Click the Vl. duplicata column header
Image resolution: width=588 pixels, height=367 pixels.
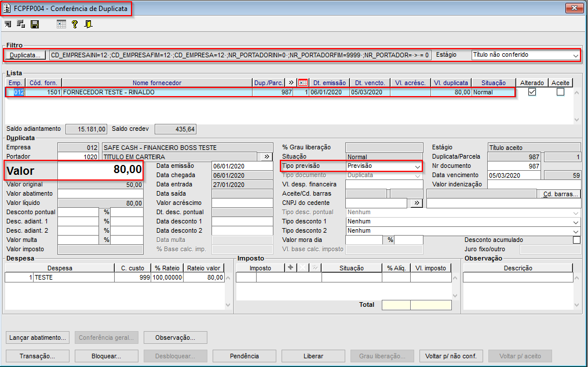(x=451, y=83)
